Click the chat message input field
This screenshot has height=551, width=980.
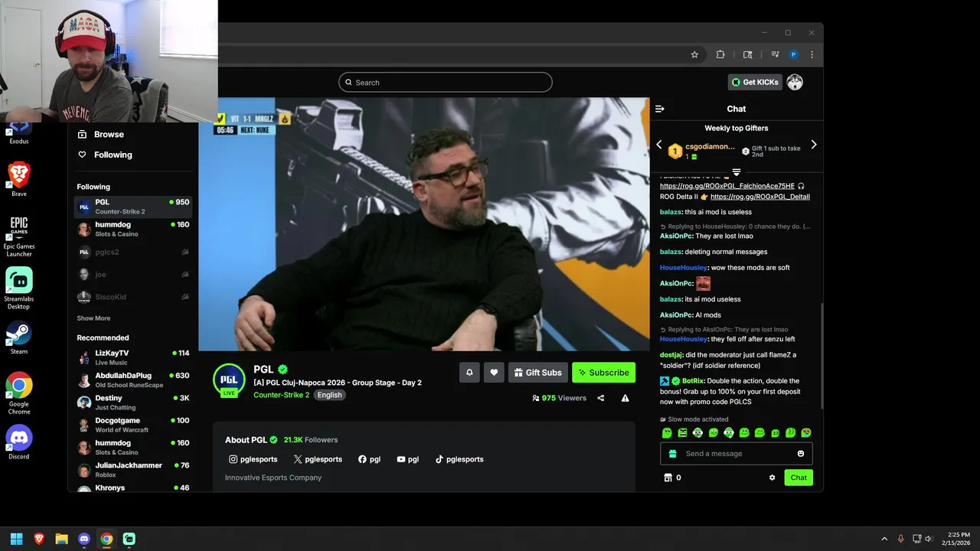(736, 454)
